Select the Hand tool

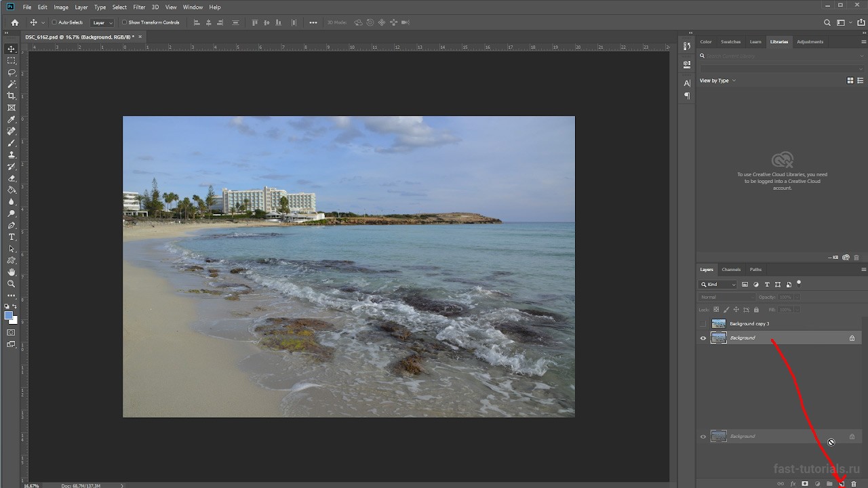click(12, 272)
